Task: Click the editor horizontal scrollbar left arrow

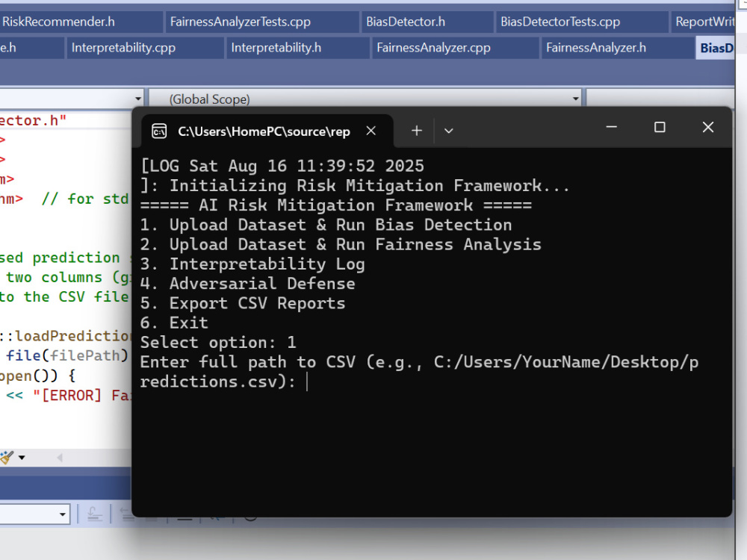Action: pyautogui.click(x=60, y=458)
